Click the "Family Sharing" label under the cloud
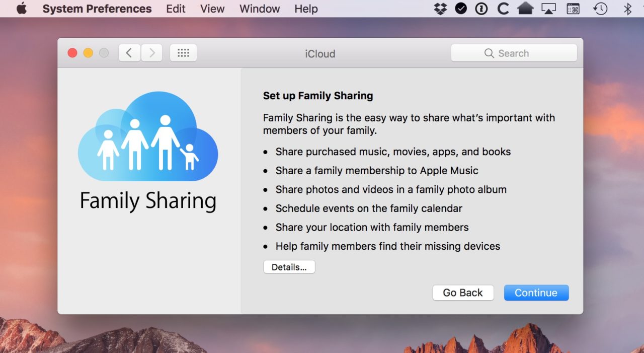 point(148,201)
